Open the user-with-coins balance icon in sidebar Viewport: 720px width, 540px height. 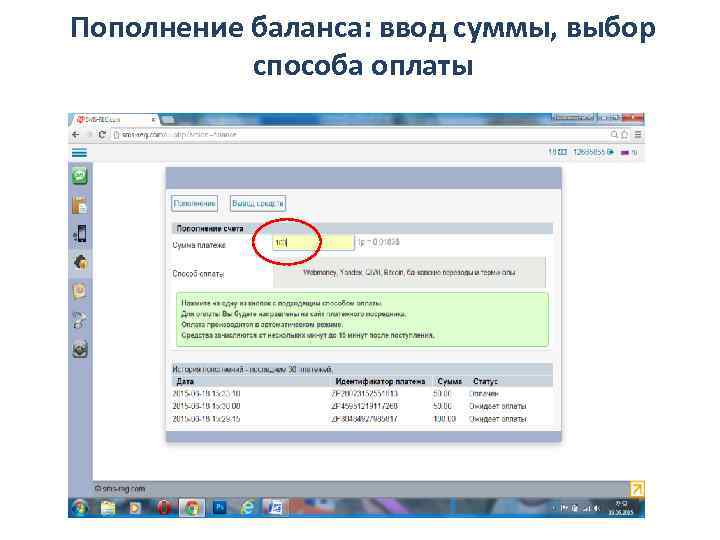(x=80, y=262)
